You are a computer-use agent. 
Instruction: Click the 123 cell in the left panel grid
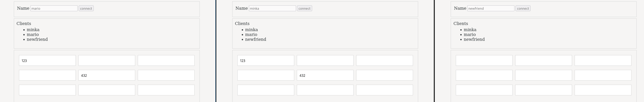click(47, 60)
